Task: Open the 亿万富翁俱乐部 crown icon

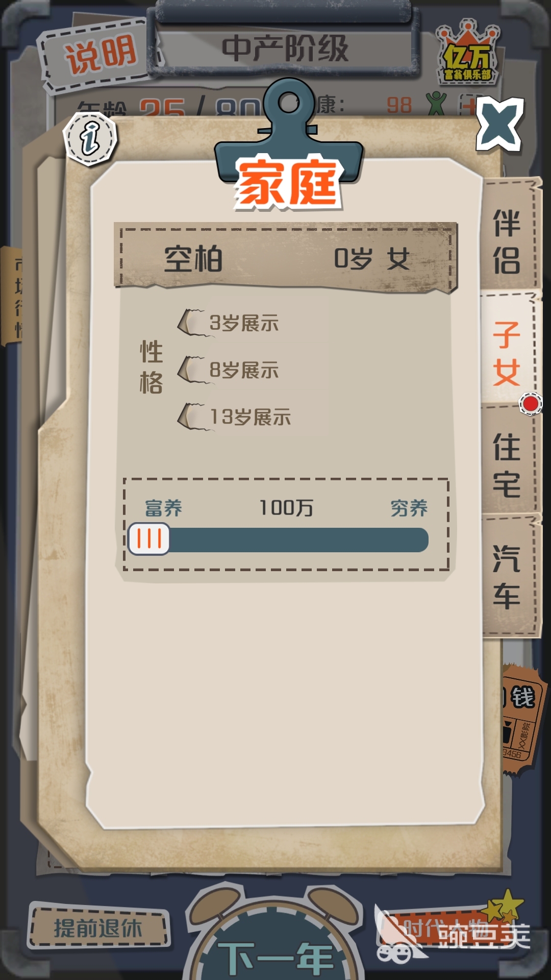Action: (467, 54)
